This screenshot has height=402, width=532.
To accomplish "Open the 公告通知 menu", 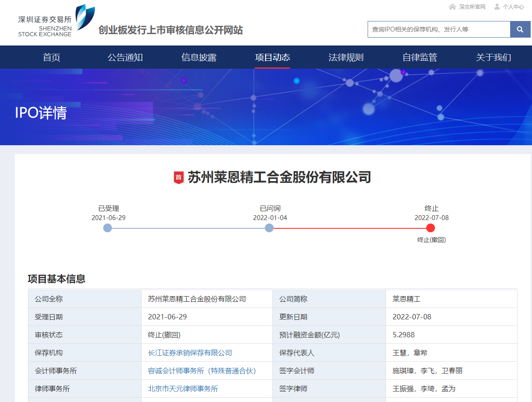I will tap(125, 57).
